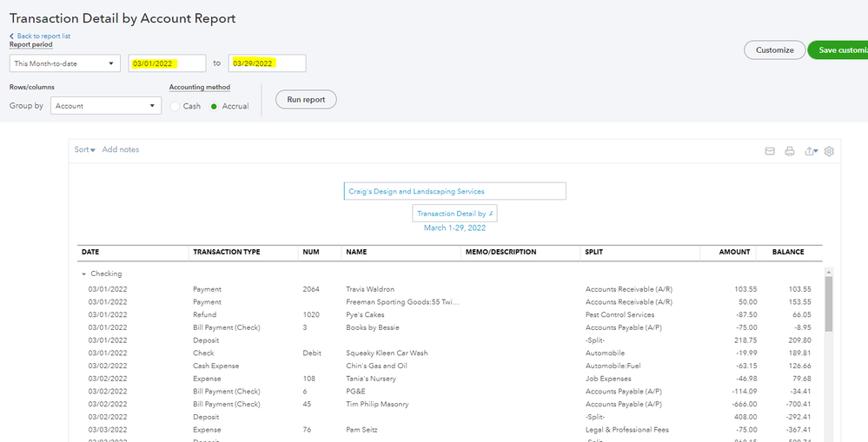Click the report table vertical scrollbar

point(828,304)
